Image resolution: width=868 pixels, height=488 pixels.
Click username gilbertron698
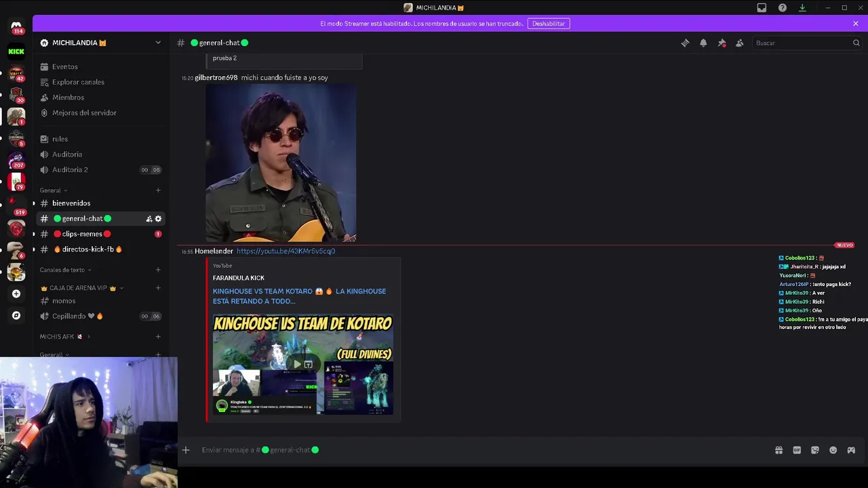click(216, 78)
